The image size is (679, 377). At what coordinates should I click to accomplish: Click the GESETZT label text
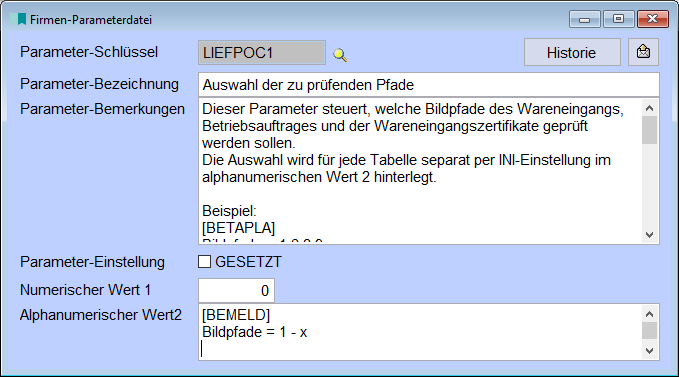point(249,262)
